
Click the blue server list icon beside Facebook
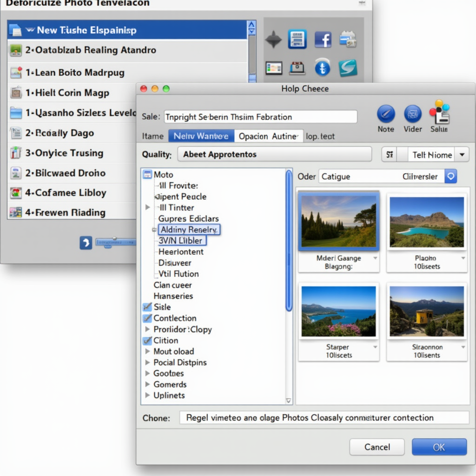297,39
